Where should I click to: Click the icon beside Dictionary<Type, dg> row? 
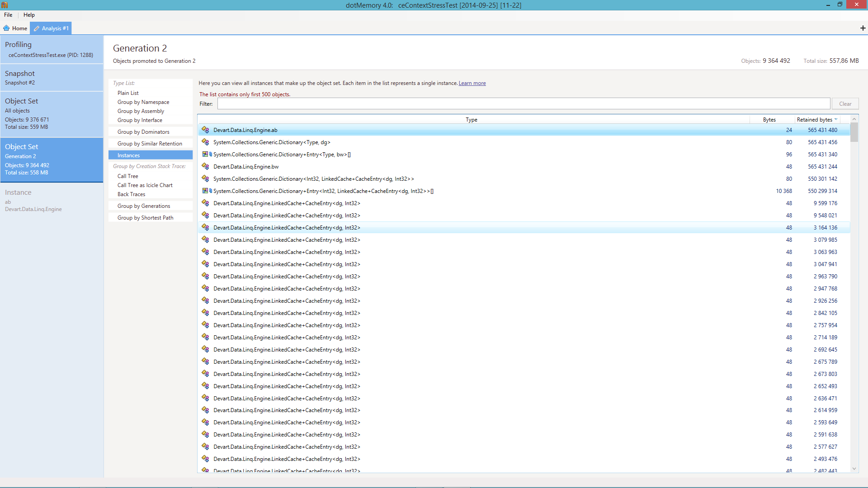pos(205,142)
